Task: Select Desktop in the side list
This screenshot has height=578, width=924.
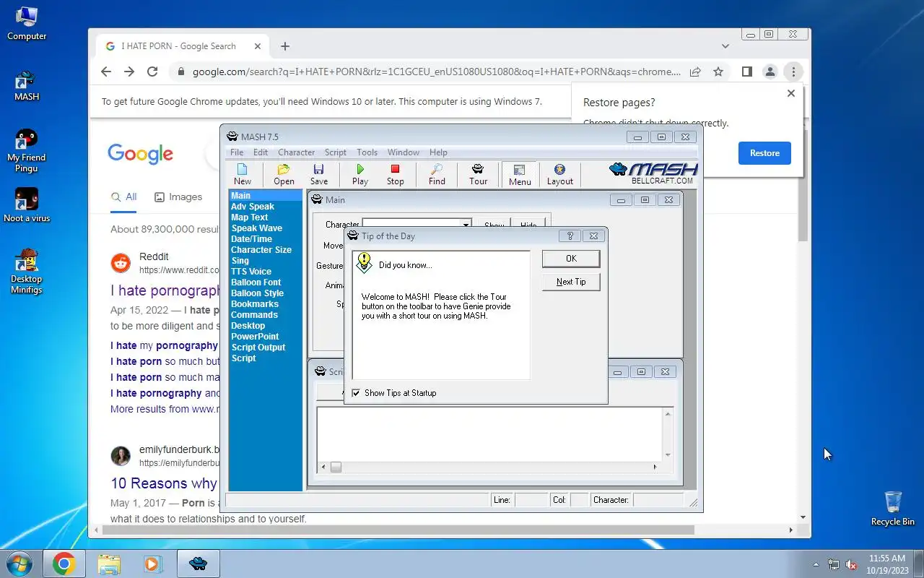Action: [248, 326]
